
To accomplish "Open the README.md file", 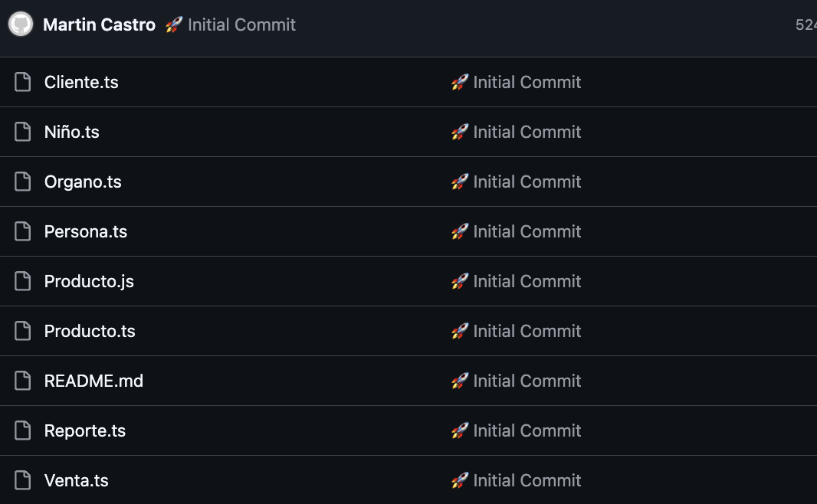I will click(x=94, y=381).
